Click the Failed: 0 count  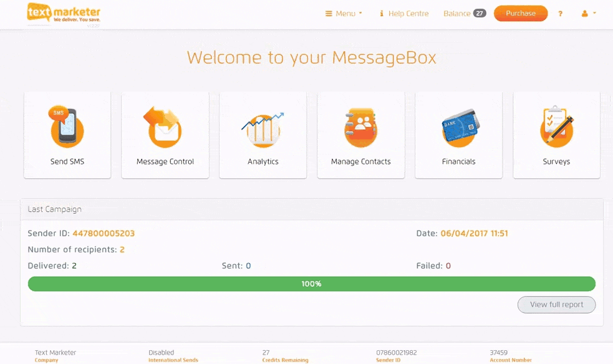(x=433, y=266)
